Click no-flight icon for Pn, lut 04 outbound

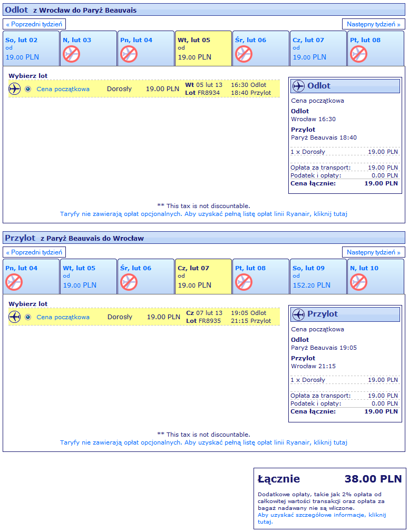(129, 54)
